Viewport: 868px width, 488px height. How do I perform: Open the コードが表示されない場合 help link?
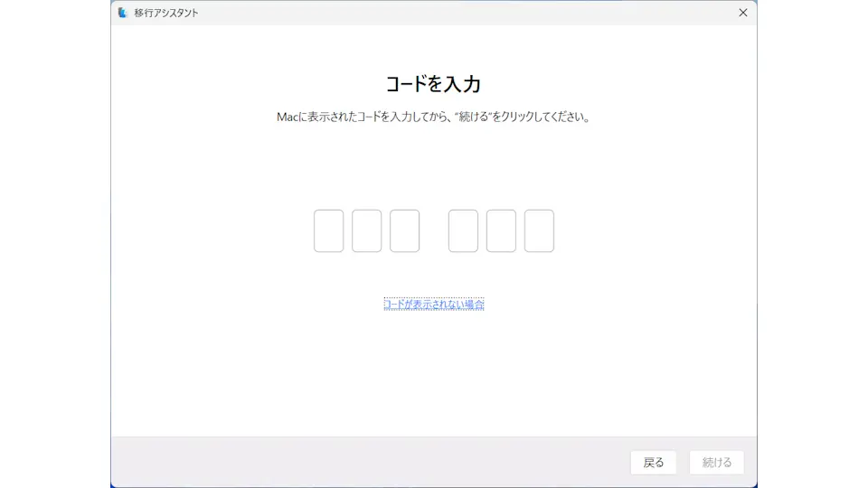[434, 305]
